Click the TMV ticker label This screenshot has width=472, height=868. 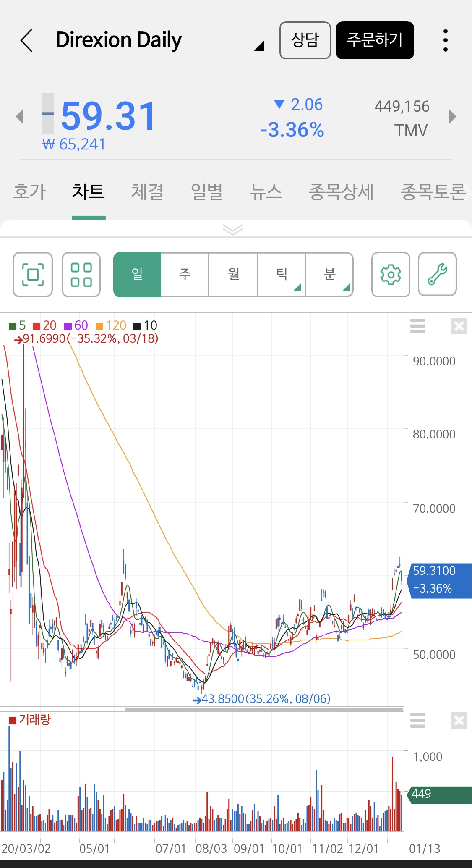(x=411, y=131)
